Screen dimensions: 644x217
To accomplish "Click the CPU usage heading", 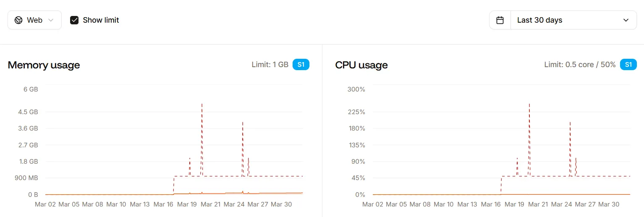I will click(x=361, y=65).
